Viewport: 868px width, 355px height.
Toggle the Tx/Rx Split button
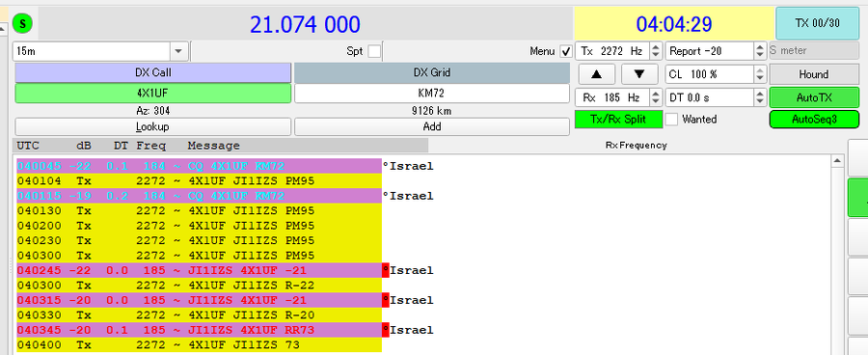(x=619, y=119)
